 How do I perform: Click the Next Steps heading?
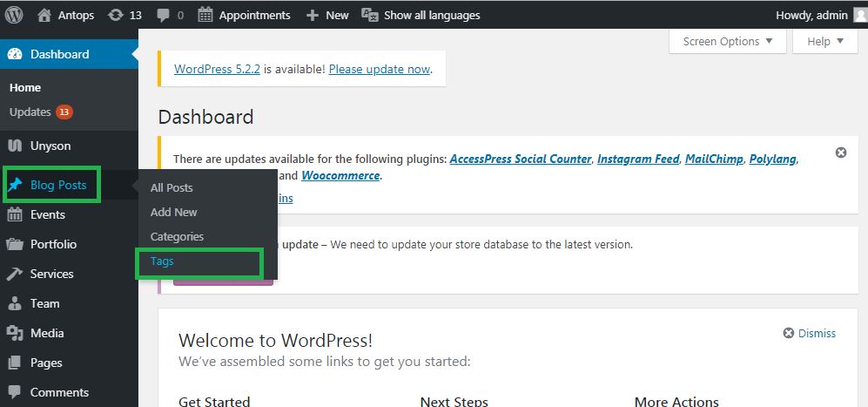(x=454, y=402)
